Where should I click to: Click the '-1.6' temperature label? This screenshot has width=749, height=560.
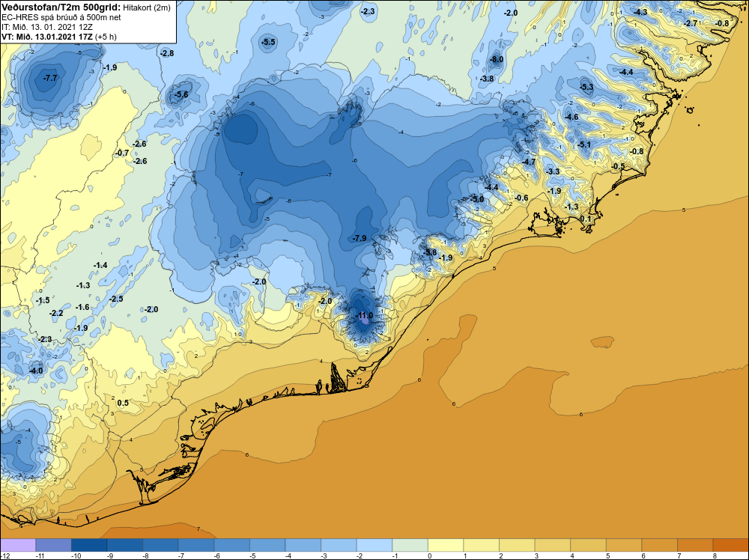point(82,307)
